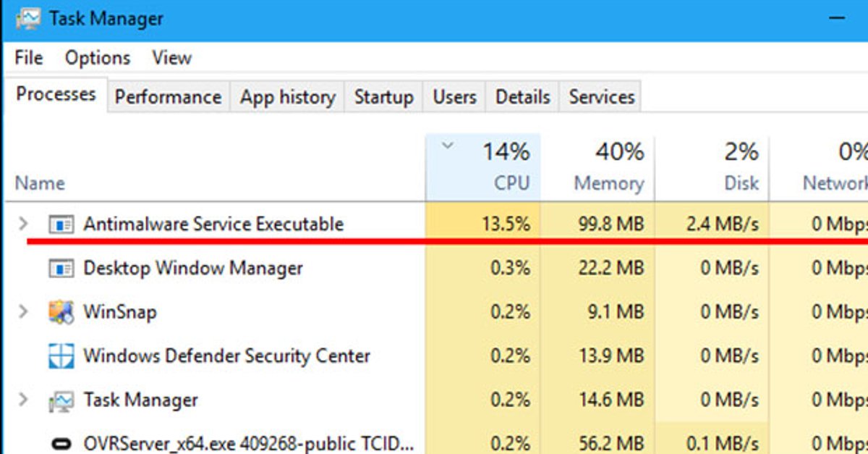This screenshot has height=454, width=868.
Task: Sort processes by the Name column
Action: pos(40,183)
